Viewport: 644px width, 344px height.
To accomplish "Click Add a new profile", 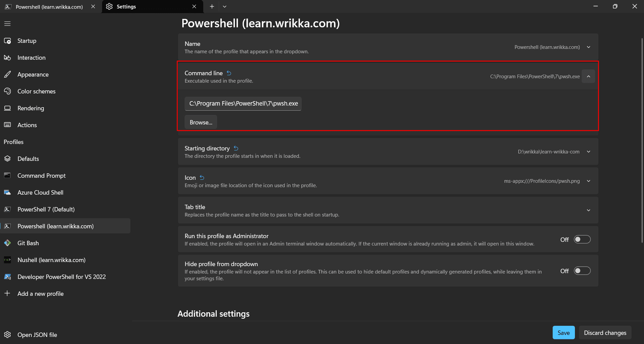I will click(65, 294).
